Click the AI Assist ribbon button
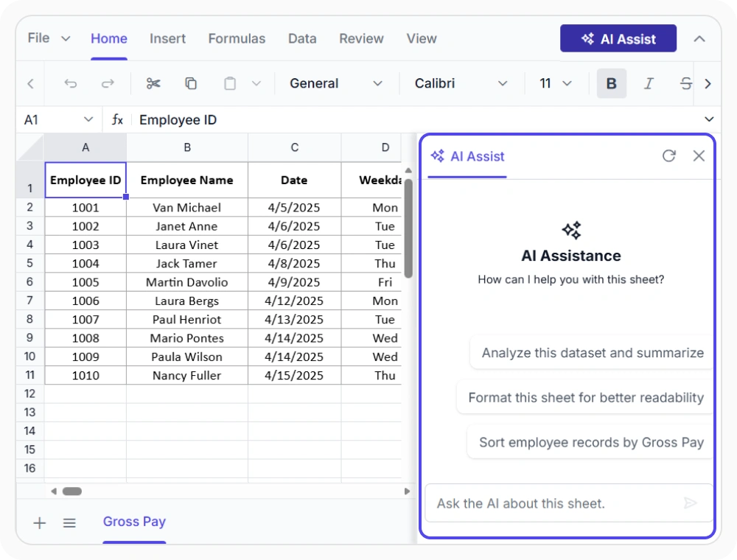Viewport: 737px width, 560px height. coord(618,38)
